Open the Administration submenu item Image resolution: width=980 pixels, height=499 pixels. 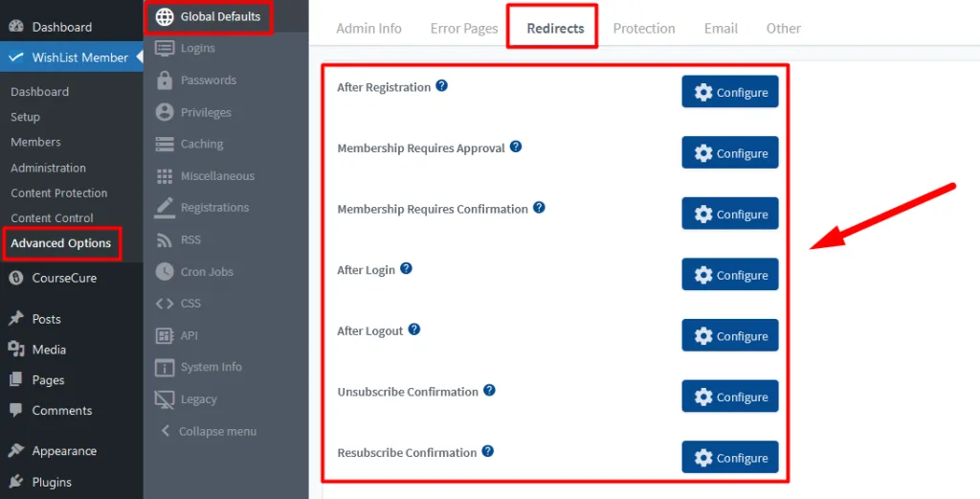tap(48, 168)
